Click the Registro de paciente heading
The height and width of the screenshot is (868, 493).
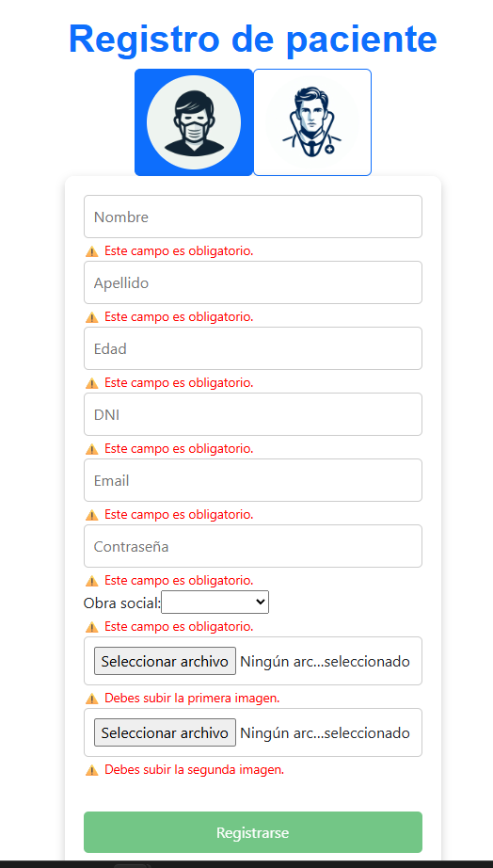point(253,39)
